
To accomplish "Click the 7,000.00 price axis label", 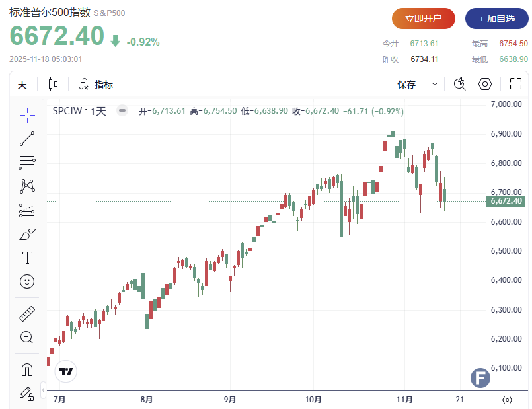I will 506,104.
